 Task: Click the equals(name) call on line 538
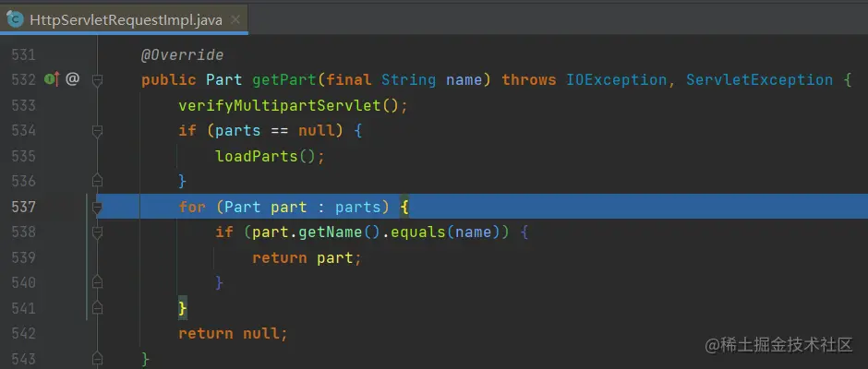(x=446, y=232)
